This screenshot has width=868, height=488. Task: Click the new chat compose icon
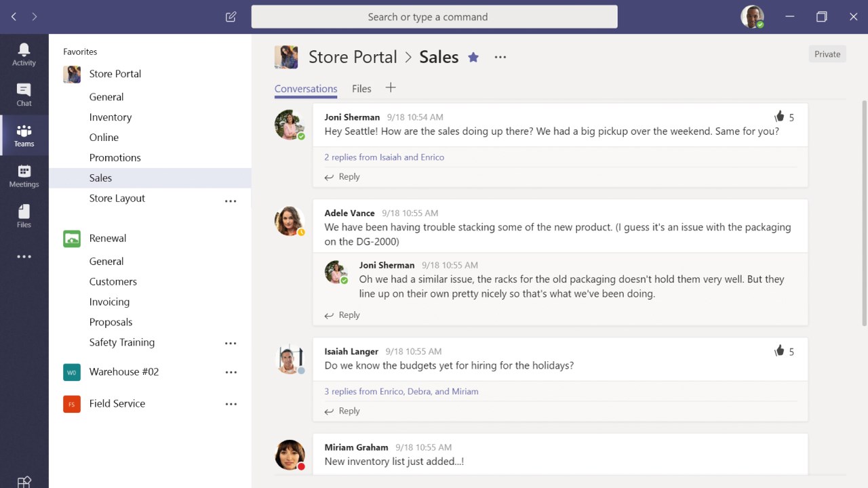coord(231,17)
